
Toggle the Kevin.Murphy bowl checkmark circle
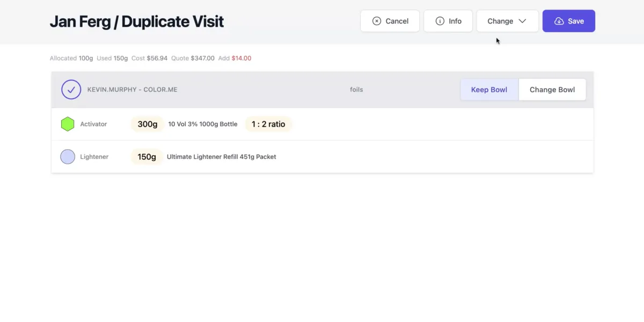pos(71,90)
